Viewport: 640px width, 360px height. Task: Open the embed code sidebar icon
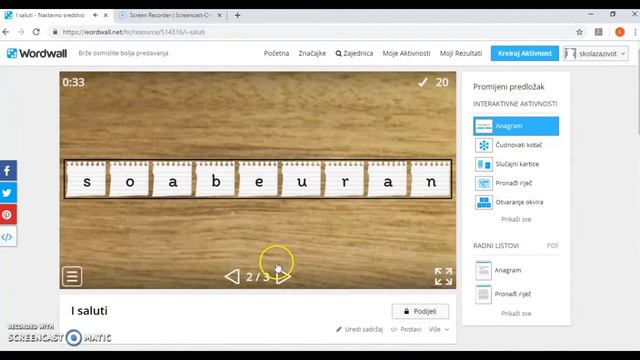[8, 237]
